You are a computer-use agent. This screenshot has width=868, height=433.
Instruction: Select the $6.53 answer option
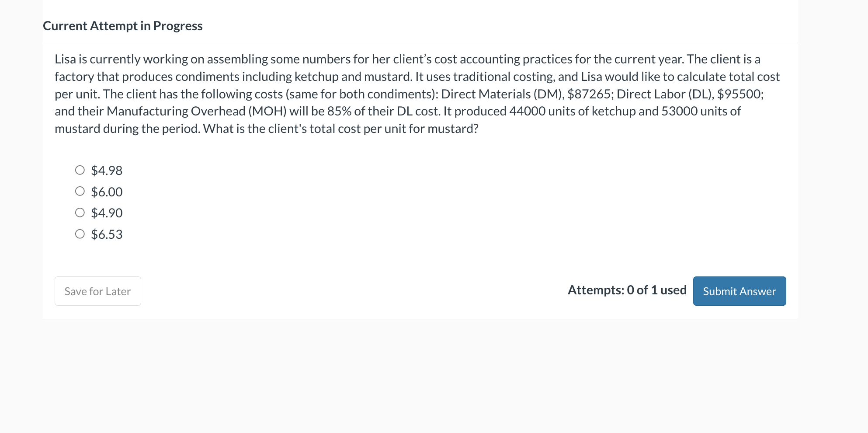click(80, 234)
